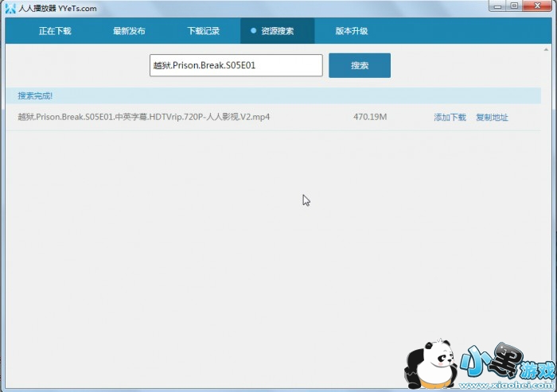Minimize the 人人播放器 window
Image resolution: width=557 pixels, height=392 pixels.
[x=497, y=6]
